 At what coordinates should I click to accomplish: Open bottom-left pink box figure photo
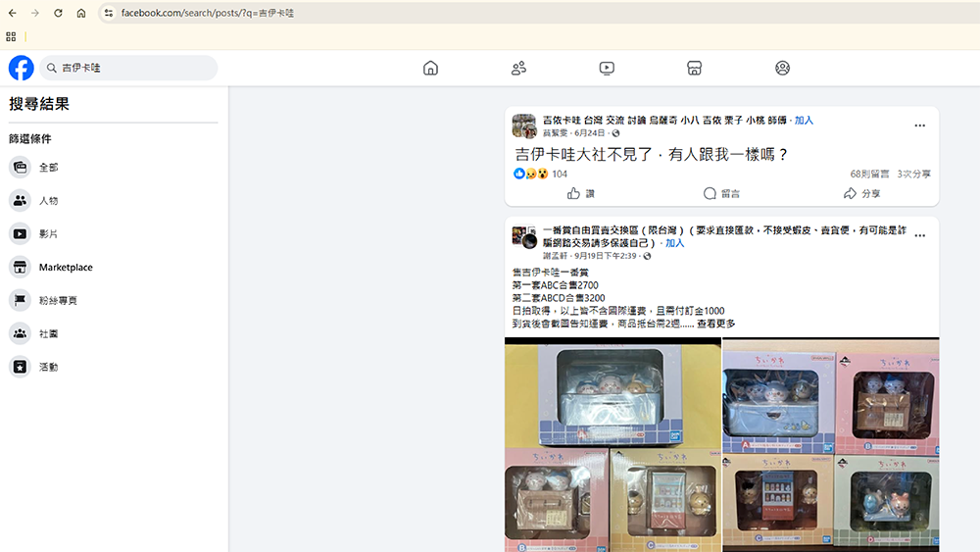coord(557,500)
